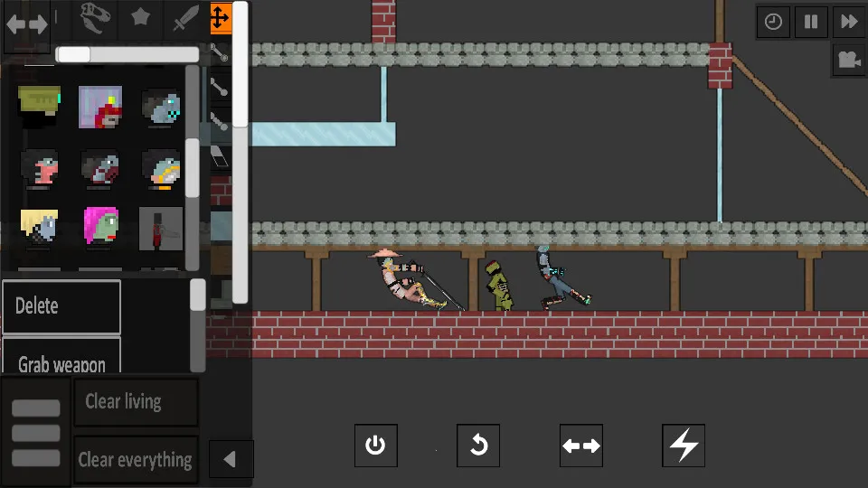Toggle the video camera mode

click(x=848, y=60)
